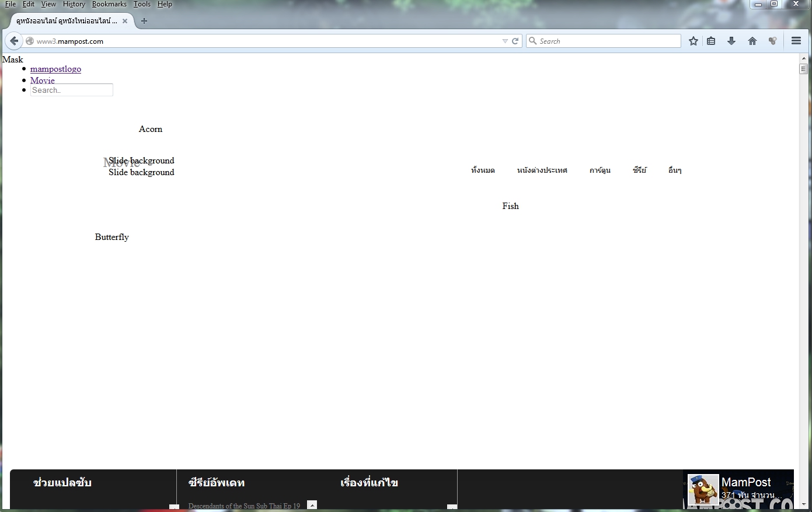The image size is (812, 512).
Task: Open the Bookmarks menu
Action: click(109, 4)
